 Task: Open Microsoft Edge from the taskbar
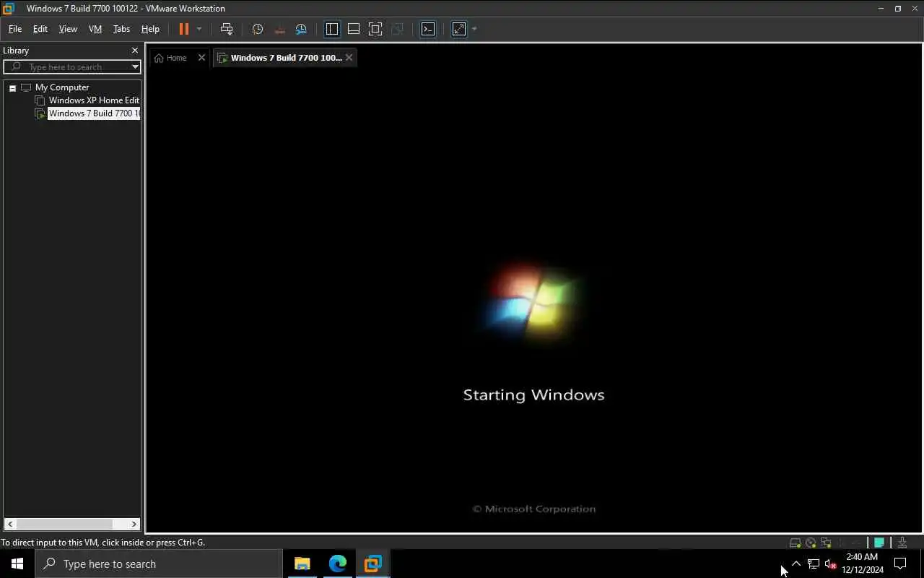click(337, 564)
